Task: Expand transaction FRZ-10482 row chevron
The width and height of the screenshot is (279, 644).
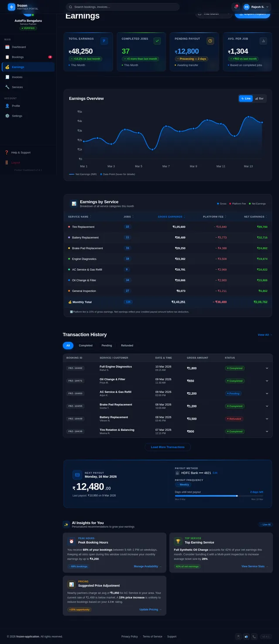Action: point(267,368)
